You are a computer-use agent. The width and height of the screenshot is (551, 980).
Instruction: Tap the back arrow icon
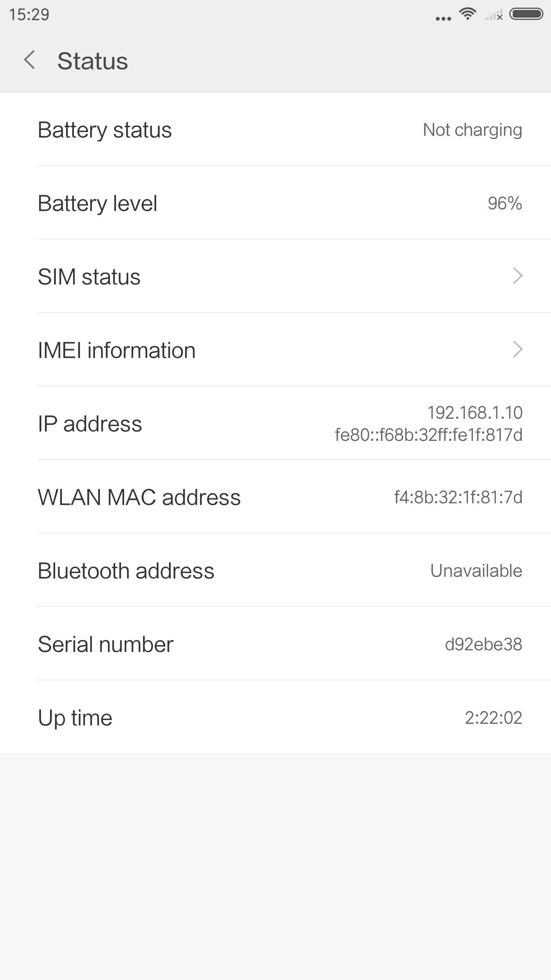[x=29, y=60]
